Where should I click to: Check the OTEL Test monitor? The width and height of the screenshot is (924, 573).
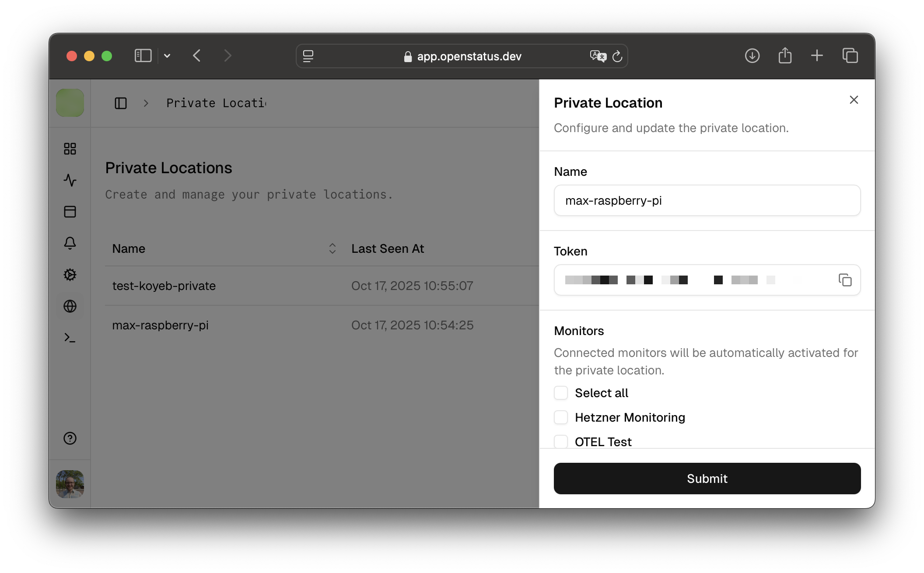[x=560, y=442]
